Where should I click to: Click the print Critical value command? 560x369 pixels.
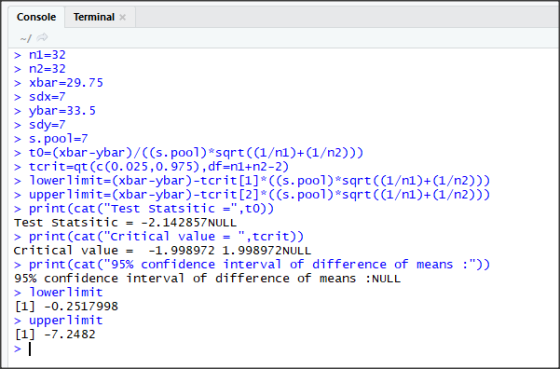(166, 236)
